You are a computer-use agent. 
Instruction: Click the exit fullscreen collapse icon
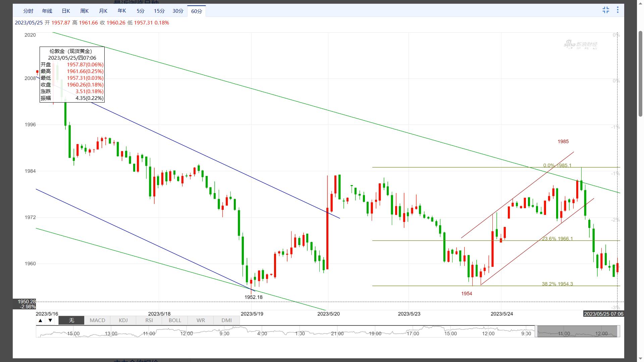click(x=606, y=10)
